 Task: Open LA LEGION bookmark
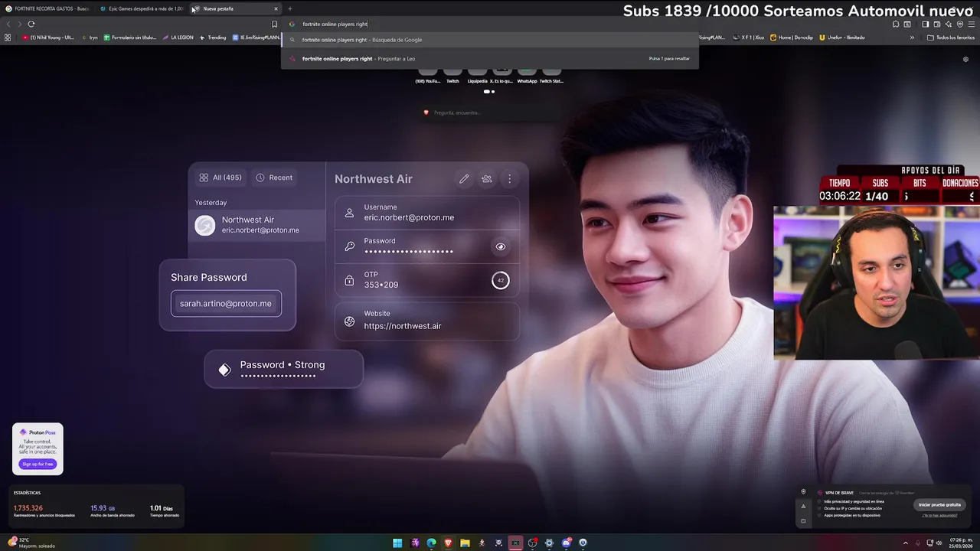click(x=178, y=37)
